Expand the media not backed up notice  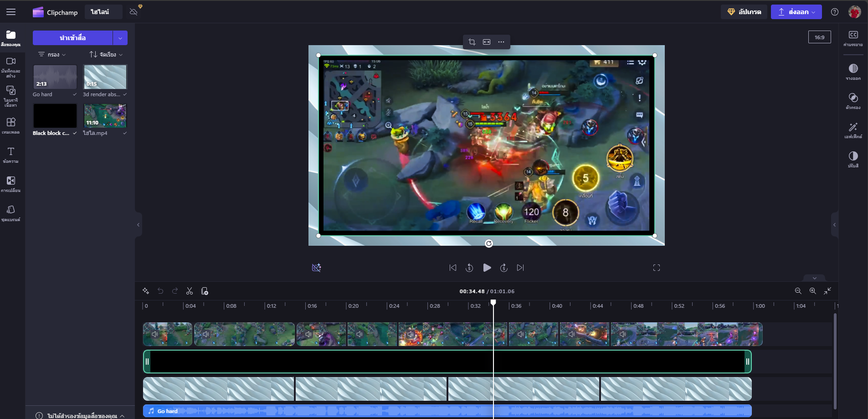click(x=80, y=415)
